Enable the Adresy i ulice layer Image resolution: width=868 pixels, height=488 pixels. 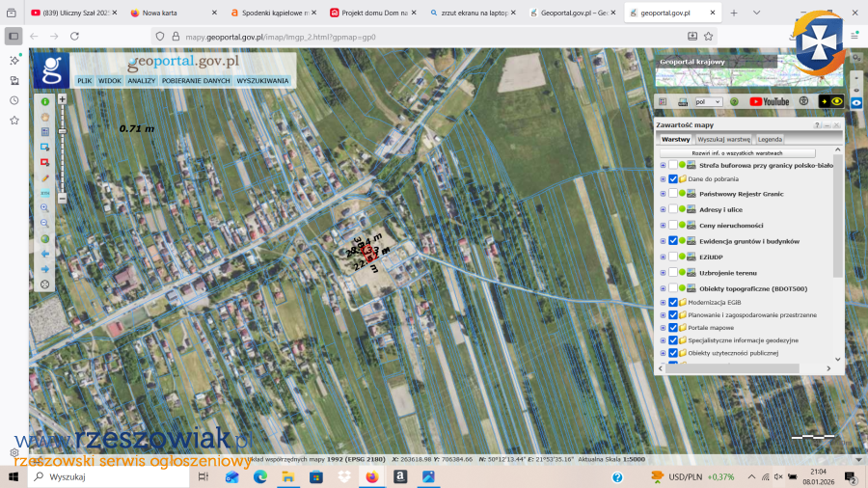point(673,209)
